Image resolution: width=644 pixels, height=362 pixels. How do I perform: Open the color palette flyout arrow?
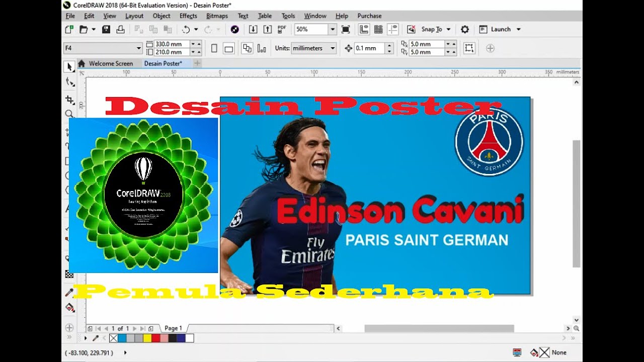[86, 338]
